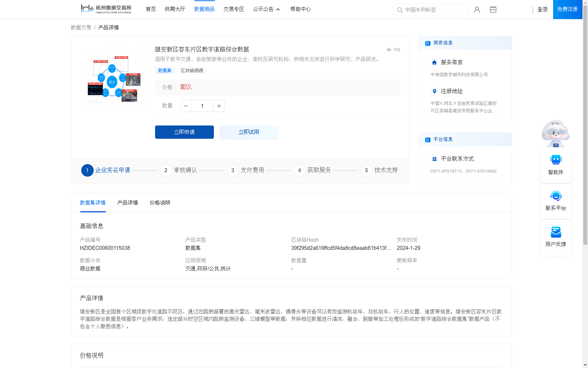Click the publish date 2024-1-29
Screen dimensions: 588x368
[x=409, y=248]
